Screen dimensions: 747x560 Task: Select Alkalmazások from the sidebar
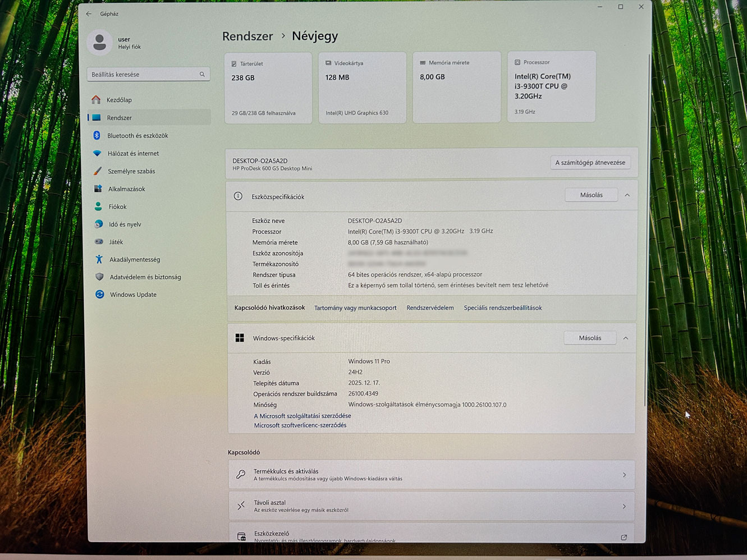point(150,189)
